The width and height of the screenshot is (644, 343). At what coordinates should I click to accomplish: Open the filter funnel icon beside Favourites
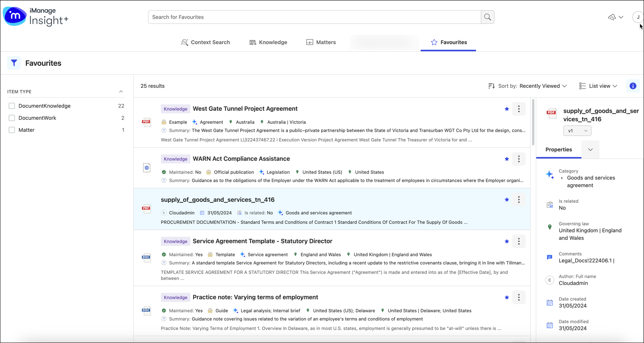point(14,63)
